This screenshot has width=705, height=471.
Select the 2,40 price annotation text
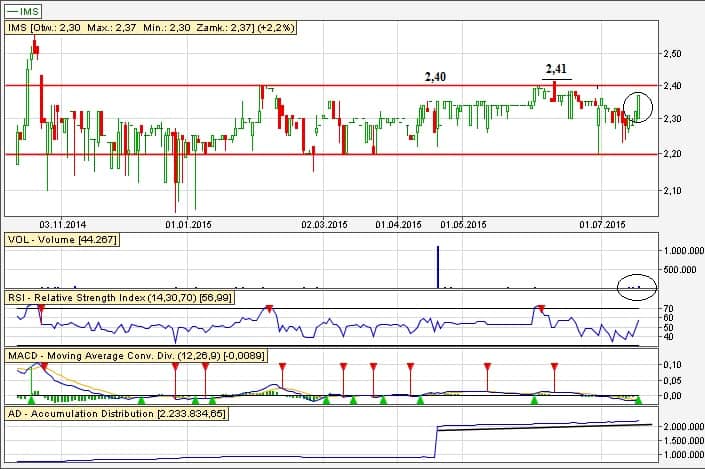(x=435, y=76)
